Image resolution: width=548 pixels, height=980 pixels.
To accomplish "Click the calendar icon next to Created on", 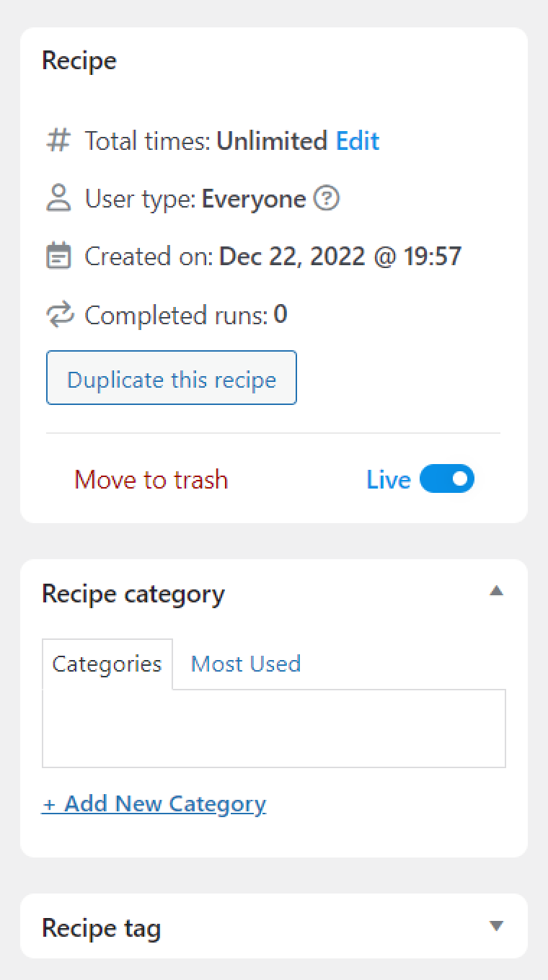I will click(58, 257).
